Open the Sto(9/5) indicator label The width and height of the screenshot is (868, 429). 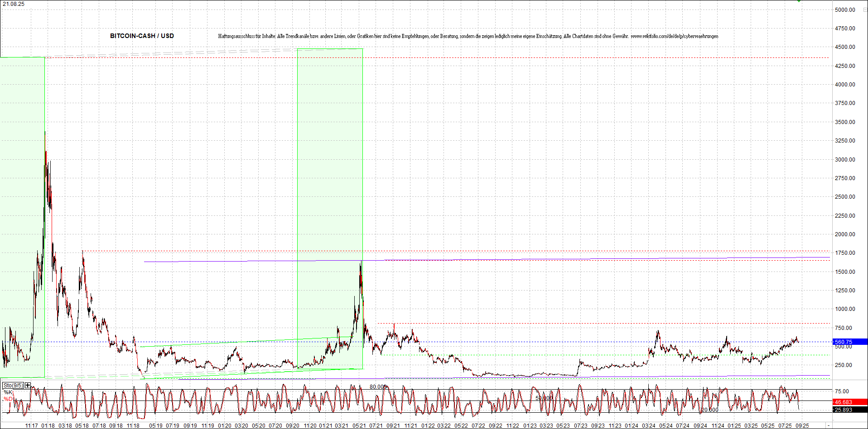(13, 386)
